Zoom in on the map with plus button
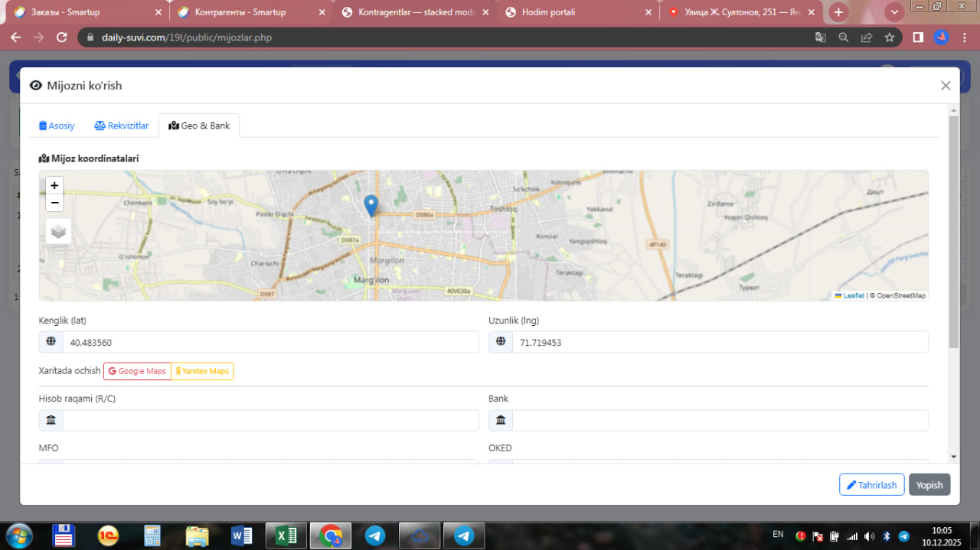The height and width of the screenshot is (550, 980). (x=54, y=186)
